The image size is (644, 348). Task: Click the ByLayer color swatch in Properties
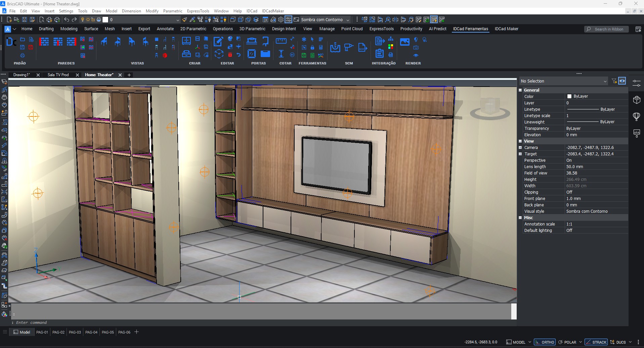coord(569,96)
